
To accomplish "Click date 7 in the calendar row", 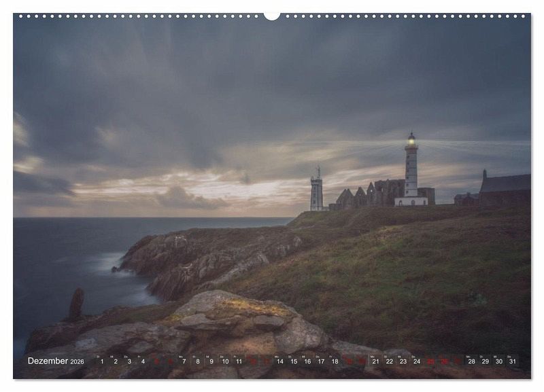I will pyautogui.click(x=184, y=361).
